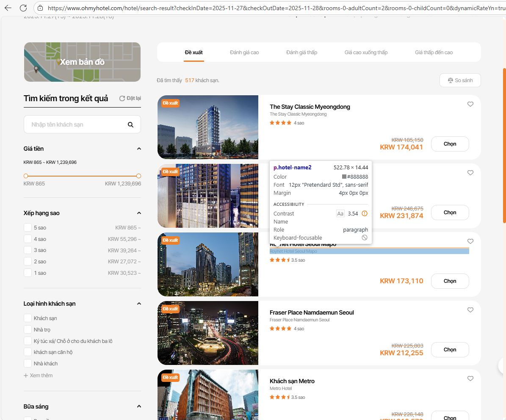Click heart icon on Roynet Hotel card
The height and width of the screenshot is (420, 506).
pos(470,241)
